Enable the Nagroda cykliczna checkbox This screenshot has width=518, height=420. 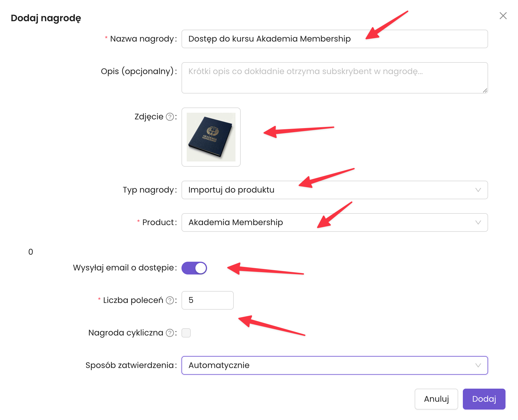[186, 333]
